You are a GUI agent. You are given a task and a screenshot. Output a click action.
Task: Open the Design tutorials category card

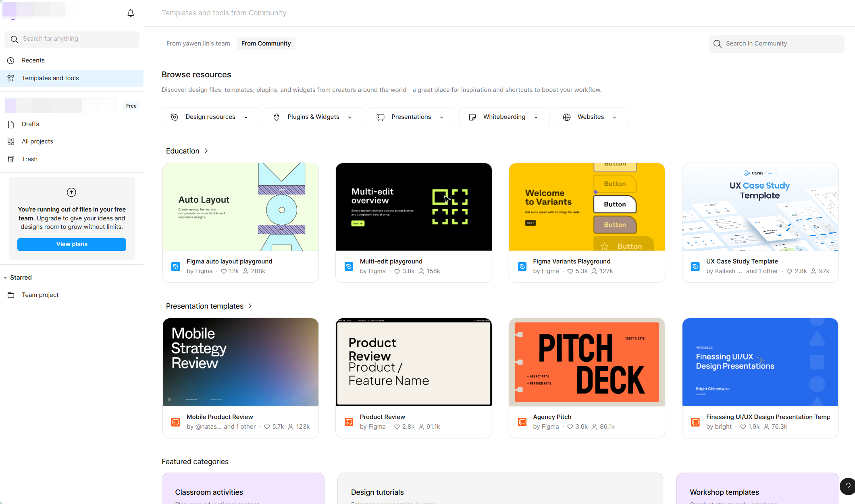[x=500, y=488]
